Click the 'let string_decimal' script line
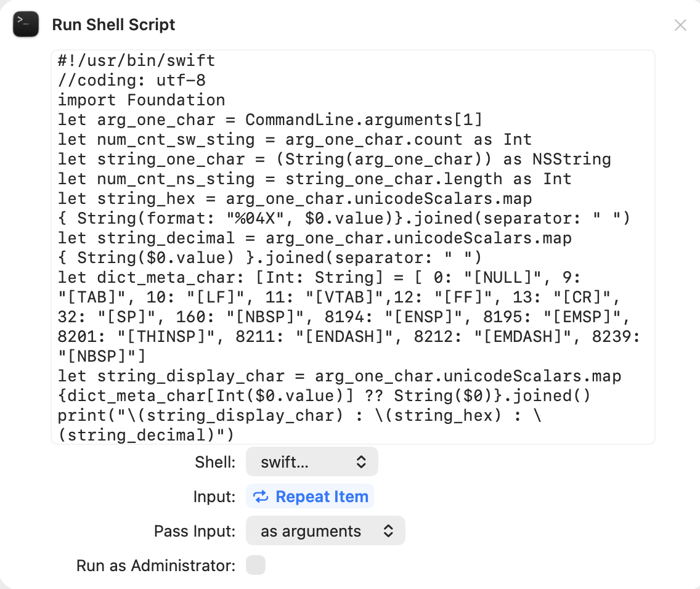700x589 pixels. [314, 238]
